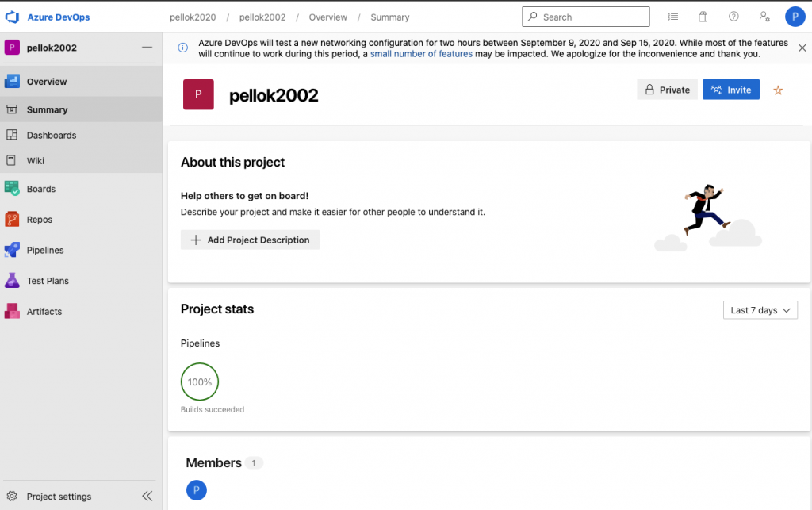
Task: Open the Boards section icon
Action: tap(12, 189)
